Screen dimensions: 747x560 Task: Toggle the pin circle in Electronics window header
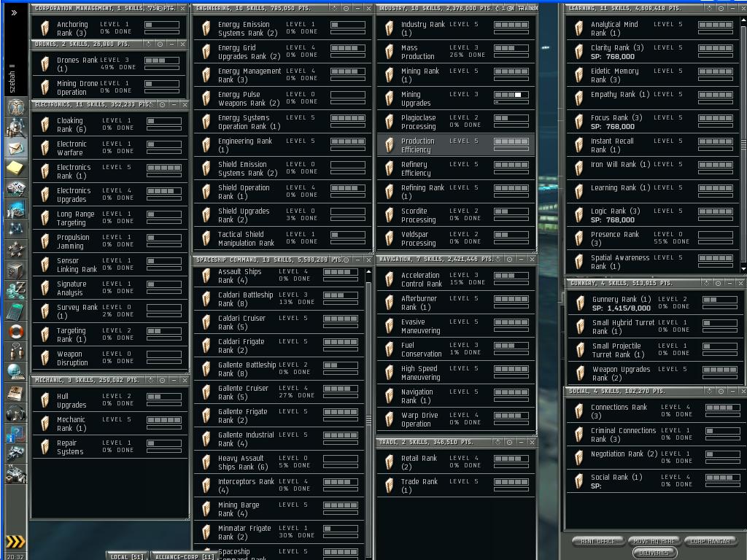(x=163, y=104)
